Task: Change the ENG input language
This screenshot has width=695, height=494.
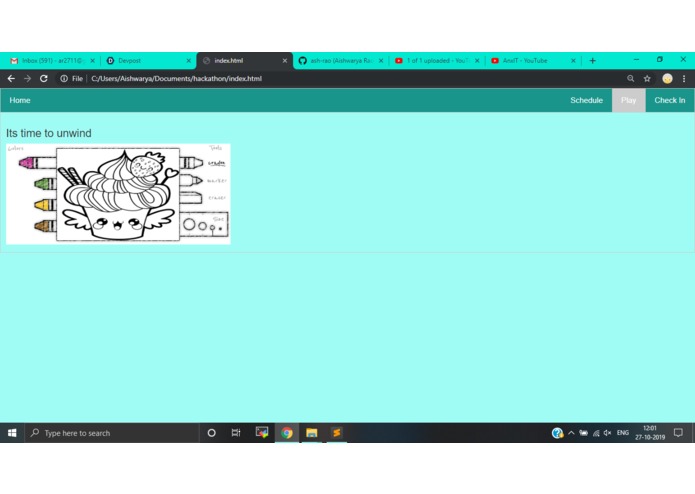Action: click(x=623, y=433)
